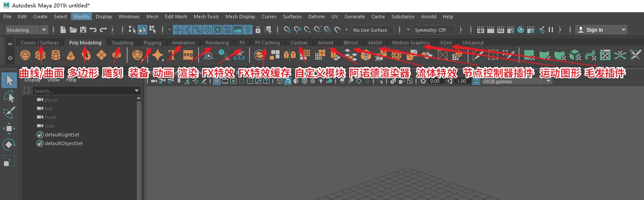The height and width of the screenshot is (200, 644).
Task: Switch to the Sculpting shelf tab
Action: [122, 43]
